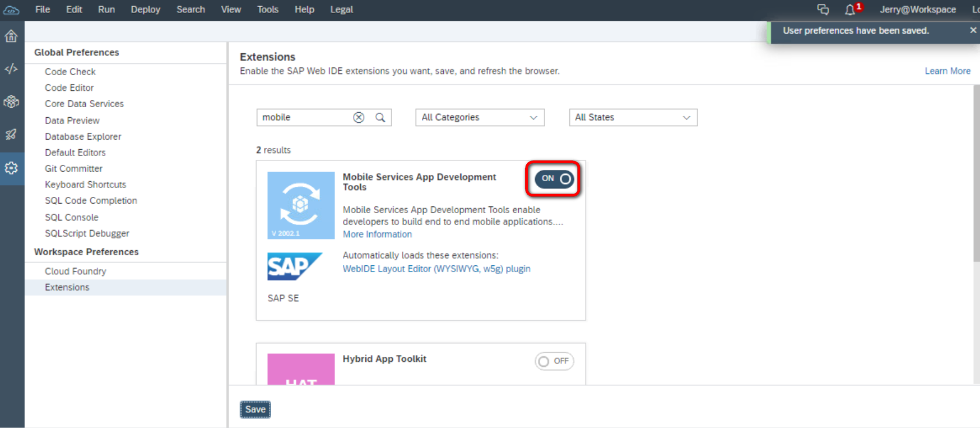Viewport: 980px width, 428px height.
Task: Open the Development code icon in sidebar
Action: click(x=11, y=69)
